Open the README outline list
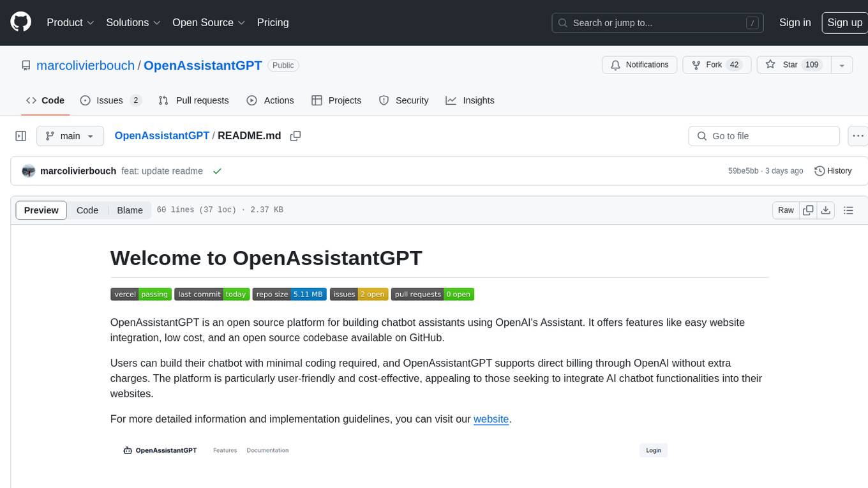Viewport: 868px width, 488px height. 848,210
